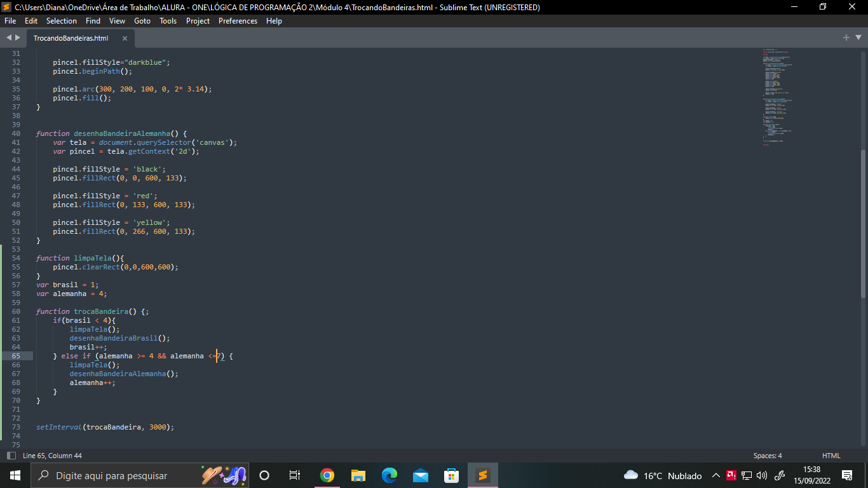Screen dimensions: 868x488
Task: Change indentation via Spaces: 4
Action: [768, 456]
